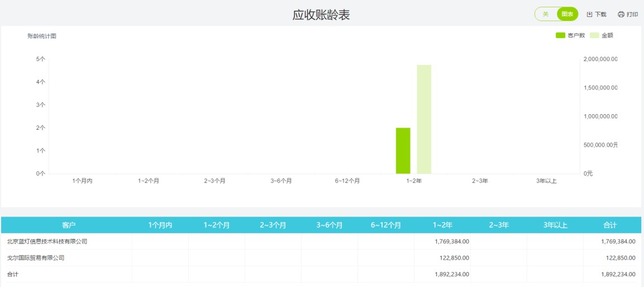Image resolution: width=644 pixels, height=287 pixels.
Task: Click the 应收账龄表 page title
Action: (x=321, y=15)
